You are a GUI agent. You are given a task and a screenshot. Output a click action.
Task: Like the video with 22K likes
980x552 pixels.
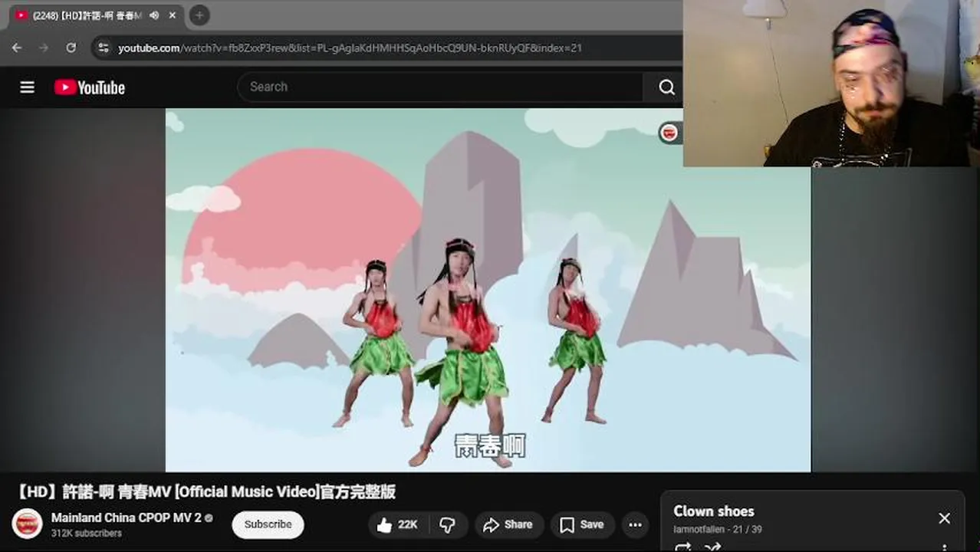coord(398,524)
